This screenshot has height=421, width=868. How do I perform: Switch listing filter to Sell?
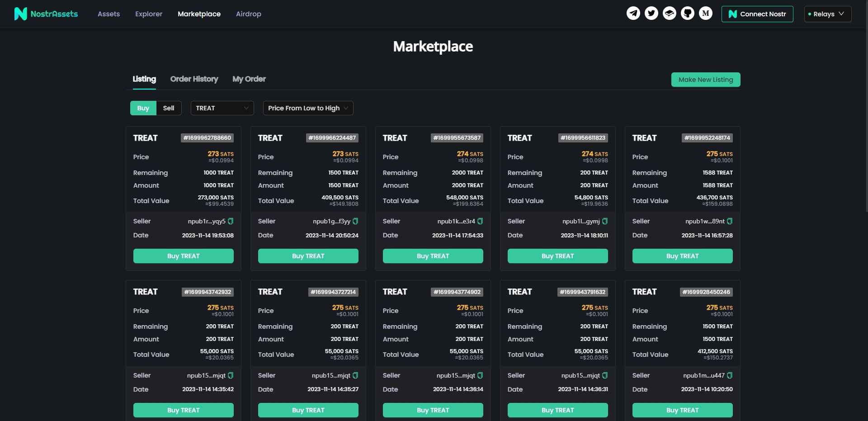click(x=168, y=108)
